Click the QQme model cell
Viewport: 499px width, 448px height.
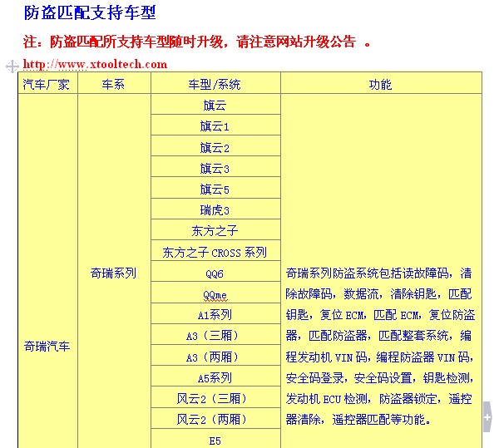(x=215, y=294)
